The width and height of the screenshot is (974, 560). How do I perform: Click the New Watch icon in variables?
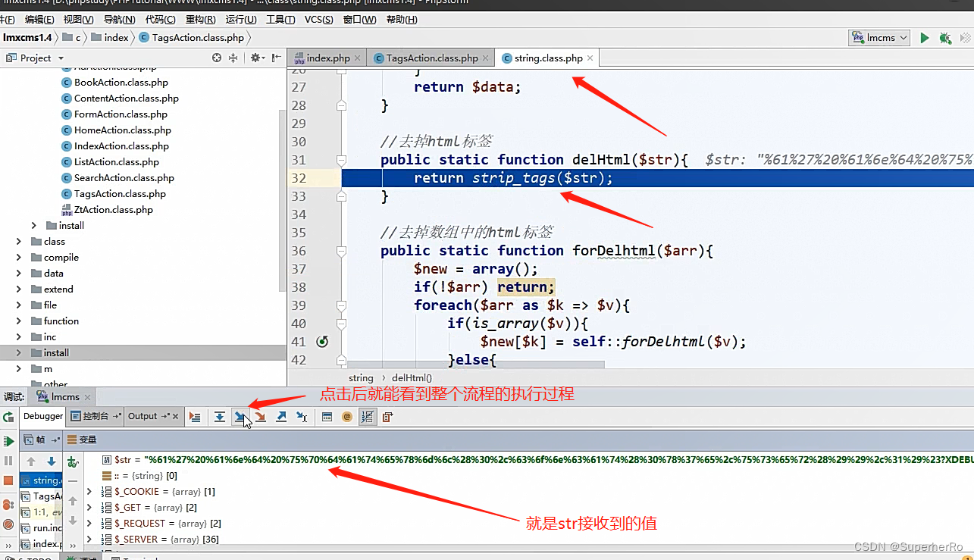tap(73, 461)
